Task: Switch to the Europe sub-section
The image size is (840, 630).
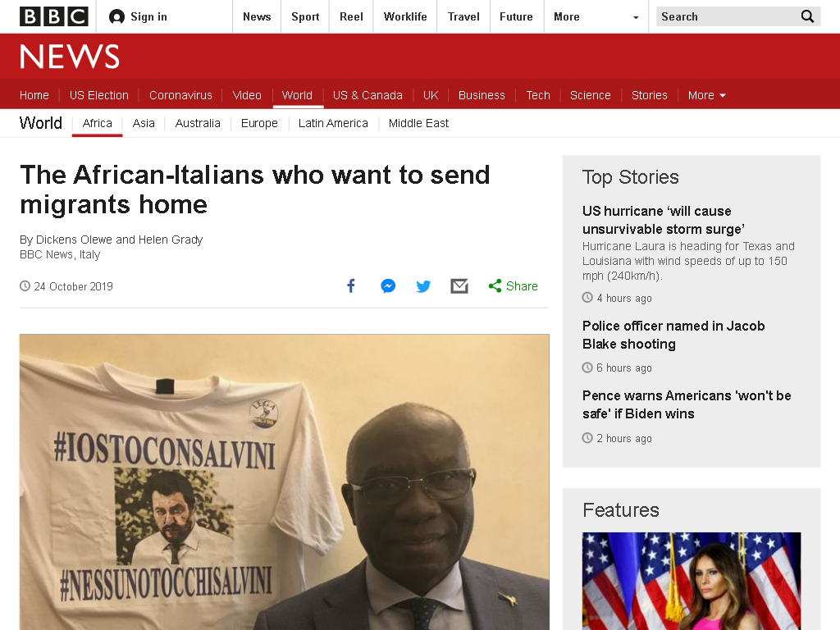Action: tap(259, 123)
